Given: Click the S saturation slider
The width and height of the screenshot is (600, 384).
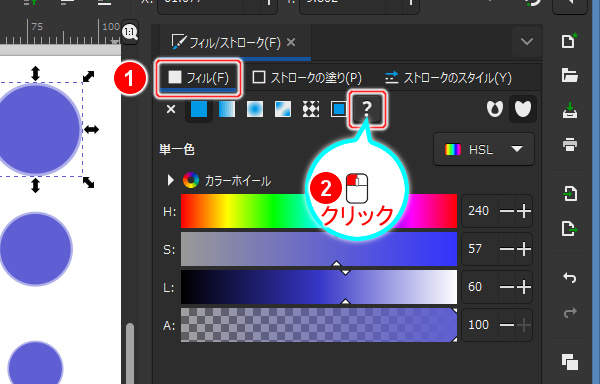Looking at the screenshot, I should [x=319, y=249].
